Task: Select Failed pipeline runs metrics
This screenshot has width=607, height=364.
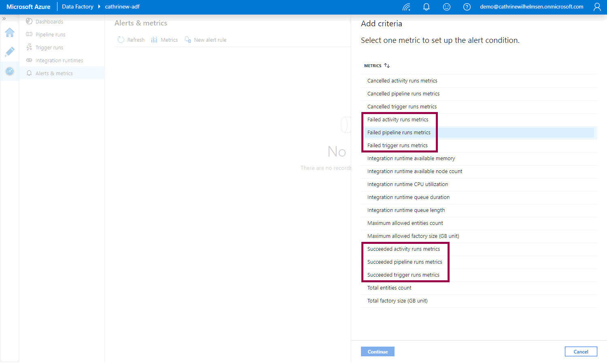Action: tap(399, 133)
